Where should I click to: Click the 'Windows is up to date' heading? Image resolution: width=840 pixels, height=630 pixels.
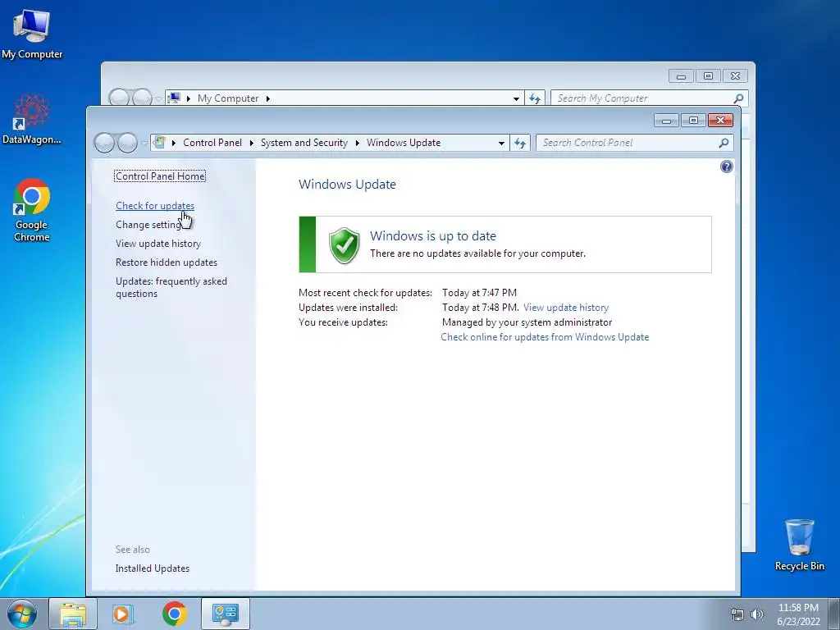[x=433, y=235]
